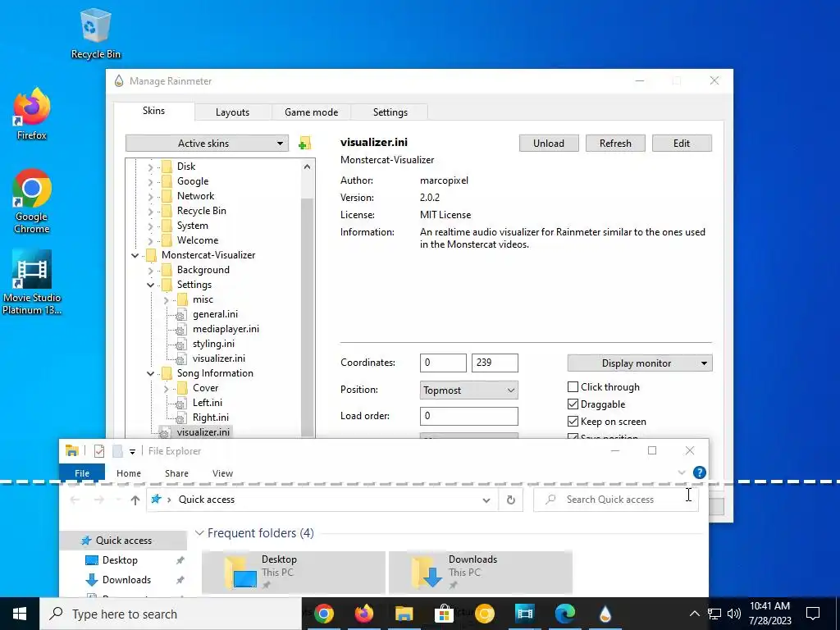Viewport: 840px width, 630px height.
Task: Switch to the Layouts tab
Action: tap(232, 112)
